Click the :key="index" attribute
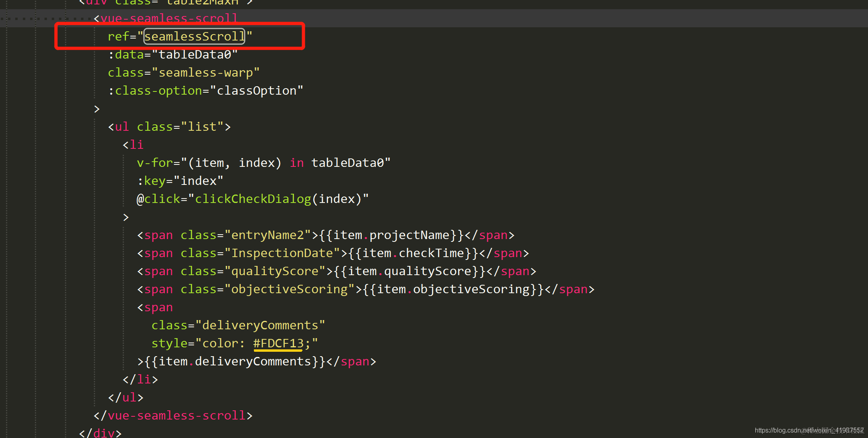 [180, 181]
